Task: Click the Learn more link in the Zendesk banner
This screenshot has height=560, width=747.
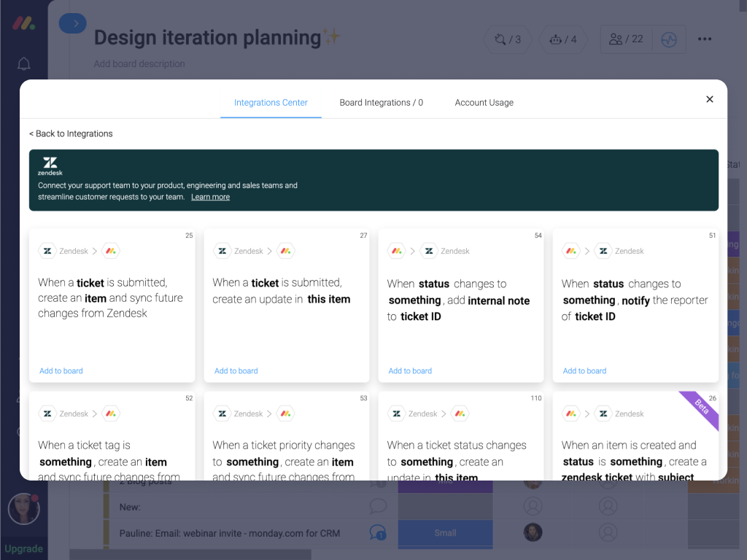Action: pyautogui.click(x=210, y=196)
